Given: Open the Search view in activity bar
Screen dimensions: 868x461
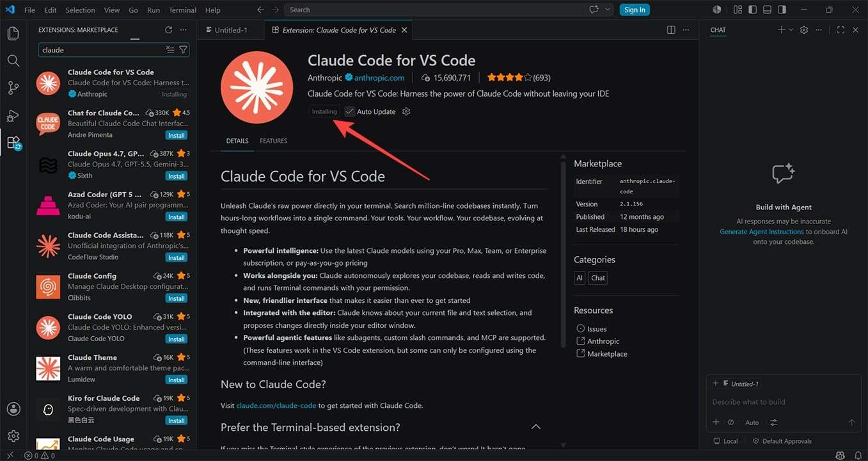Looking at the screenshot, I should [x=13, y=61].
